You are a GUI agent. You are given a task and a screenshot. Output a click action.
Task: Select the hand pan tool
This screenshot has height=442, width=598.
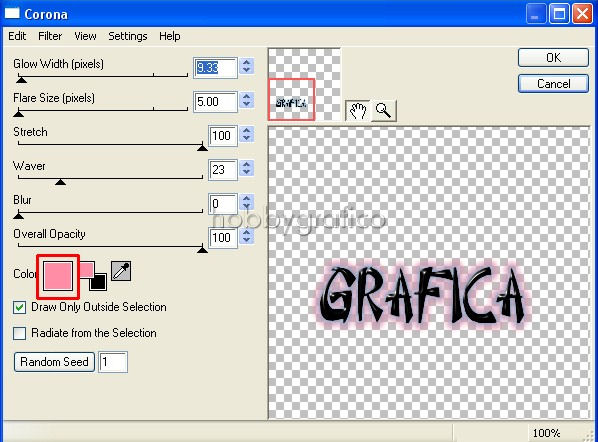click(357, 111)
